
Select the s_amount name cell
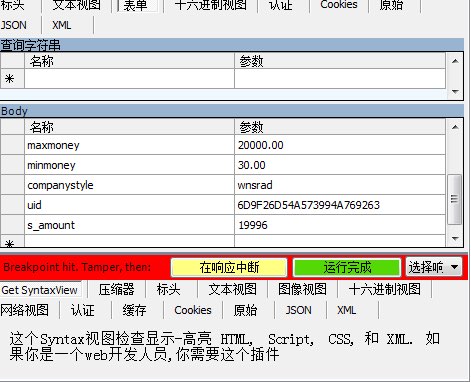pos(129,225)
